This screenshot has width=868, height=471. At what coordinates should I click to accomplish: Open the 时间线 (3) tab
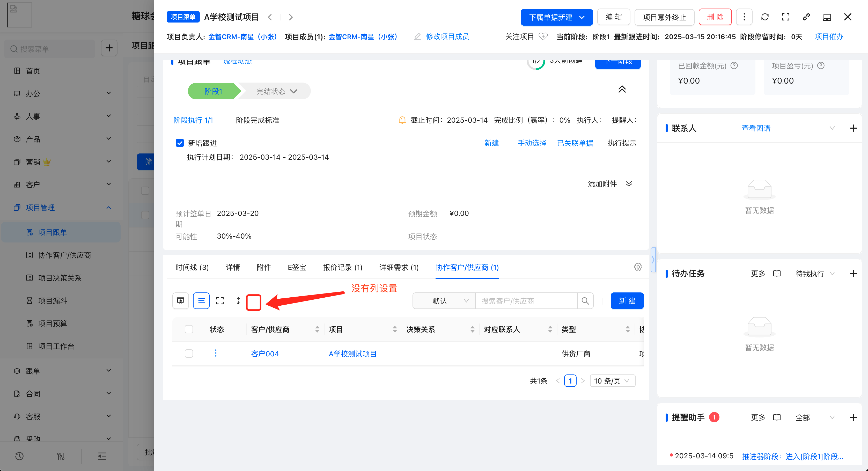(x=192, y=267)
